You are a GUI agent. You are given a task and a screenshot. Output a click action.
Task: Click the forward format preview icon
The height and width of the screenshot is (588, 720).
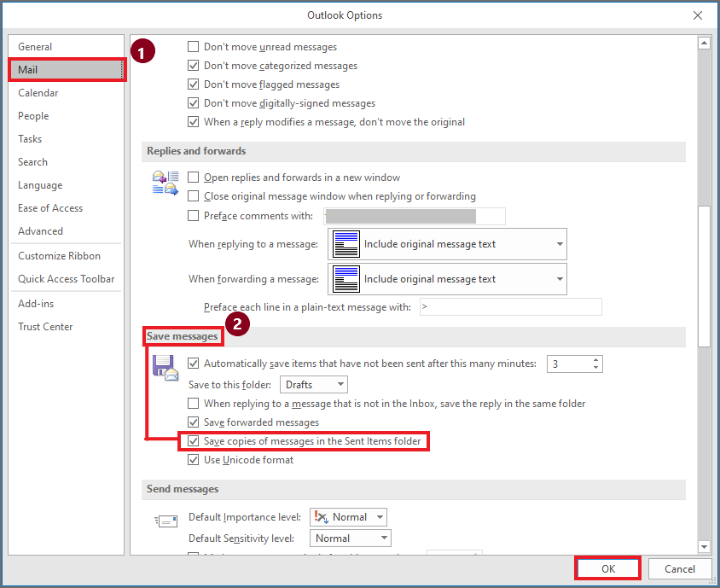346,279
